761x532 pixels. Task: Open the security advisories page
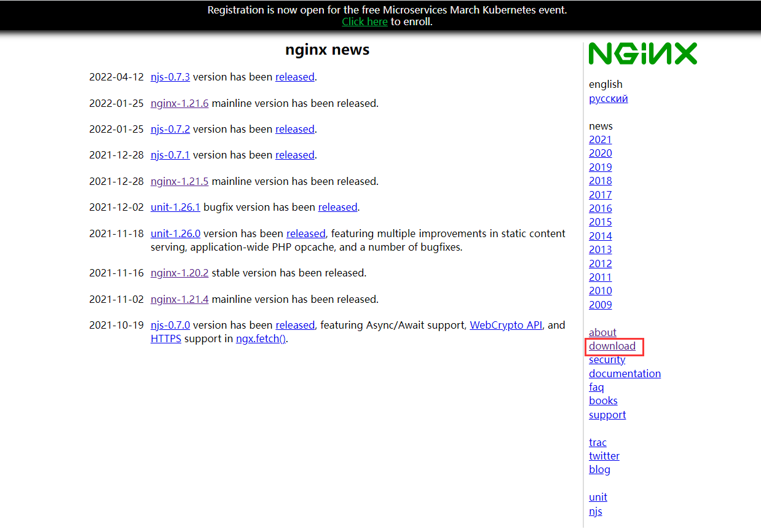[x=607, y=359]
